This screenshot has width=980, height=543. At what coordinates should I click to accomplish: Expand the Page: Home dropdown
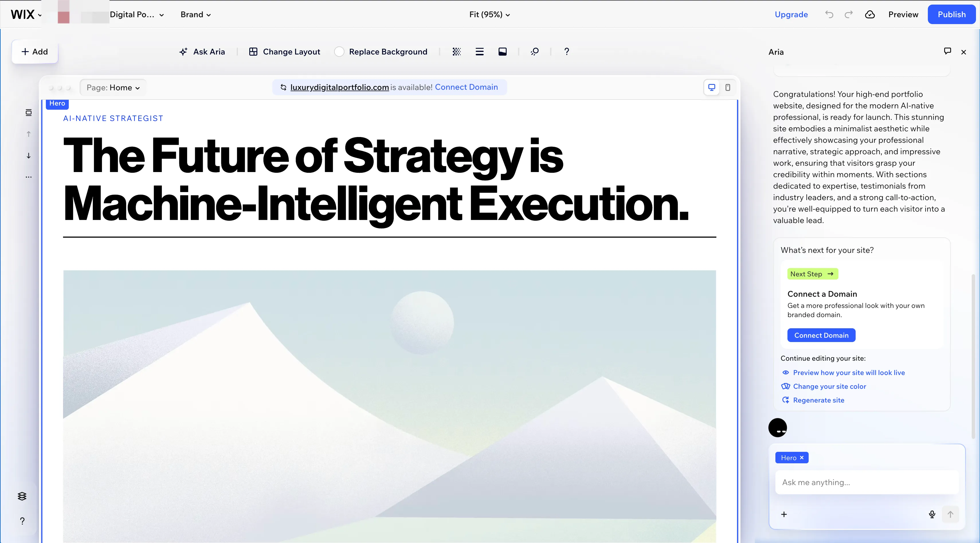[x=113, y=87]
